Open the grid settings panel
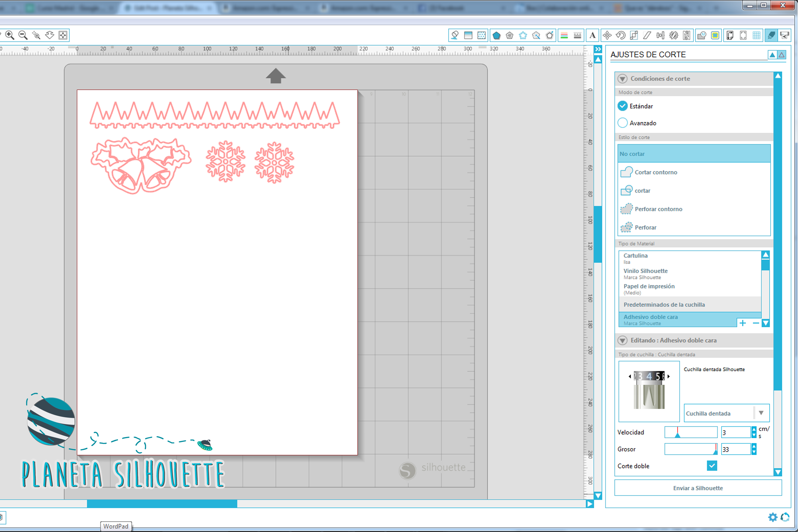798x532 pixels. [x=756, y=35]
